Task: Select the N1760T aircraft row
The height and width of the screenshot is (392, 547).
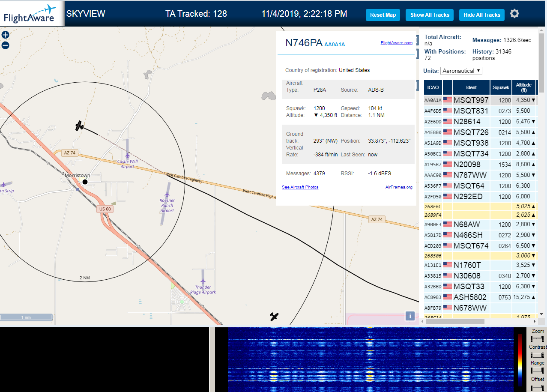Action: (480, 265)
